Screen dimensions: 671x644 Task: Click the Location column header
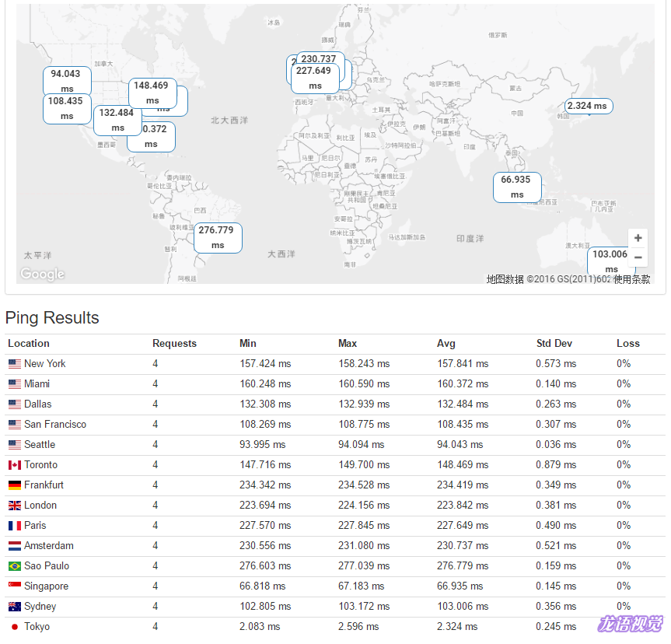click(29, 343)
